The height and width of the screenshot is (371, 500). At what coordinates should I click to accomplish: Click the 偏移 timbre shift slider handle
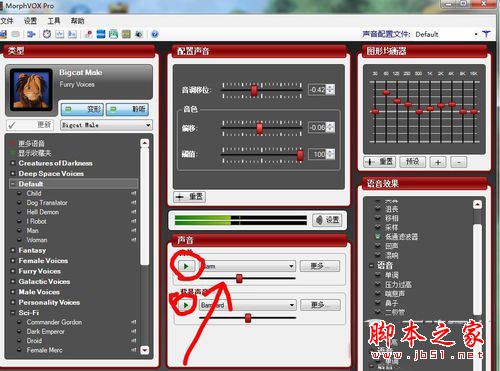point(260,128)
